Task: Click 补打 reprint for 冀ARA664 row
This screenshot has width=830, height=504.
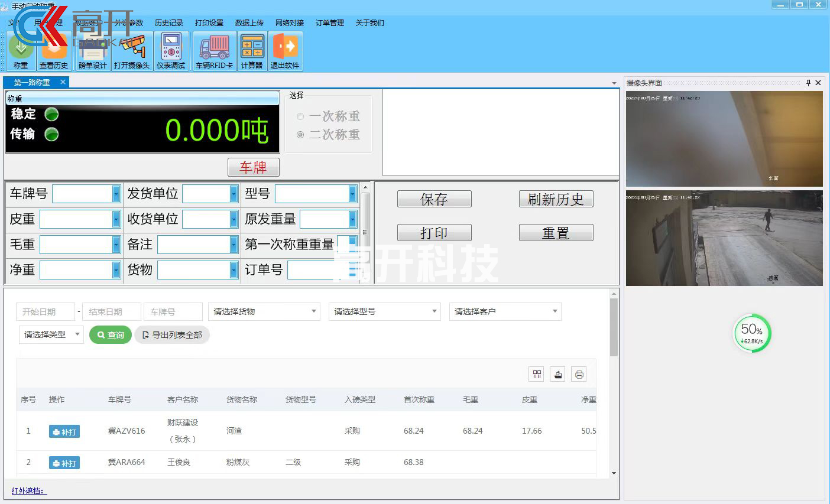Action: (x=64, y=463)
